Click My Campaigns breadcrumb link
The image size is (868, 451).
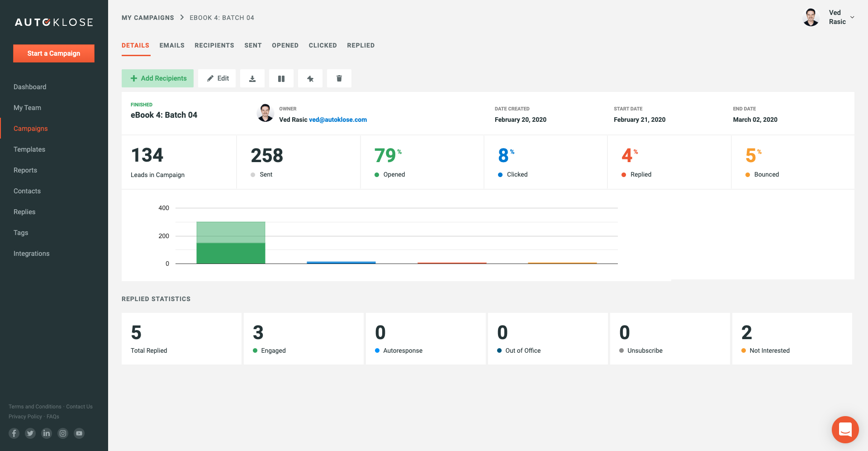tap(148, 18)
